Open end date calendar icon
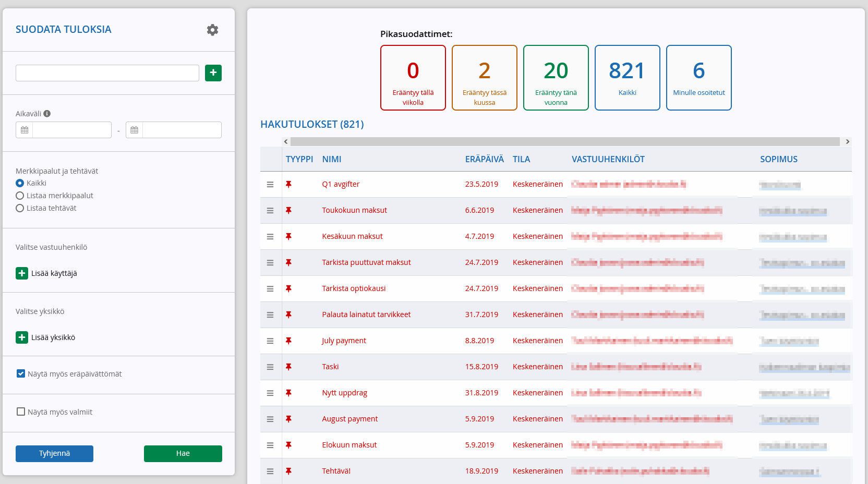The height and width of the screenshot is (484, 868). coord(135,130)
